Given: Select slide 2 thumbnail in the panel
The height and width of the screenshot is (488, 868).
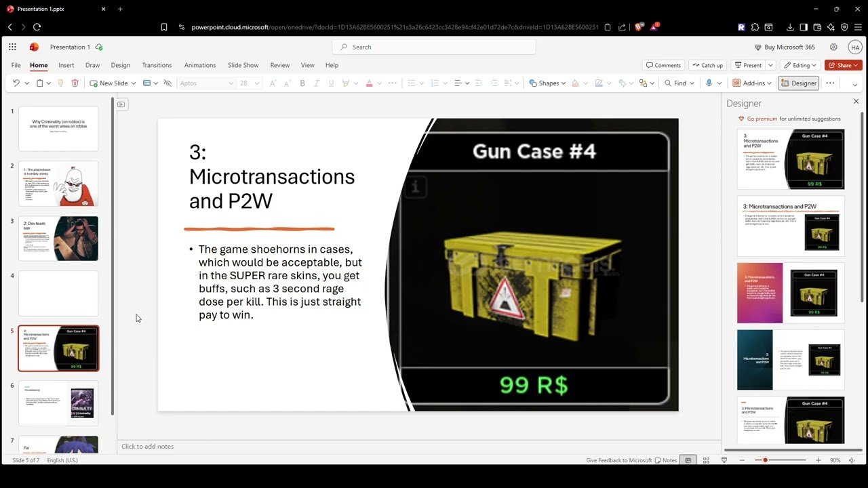Looking at the screenshot, I should pos(58,184).
